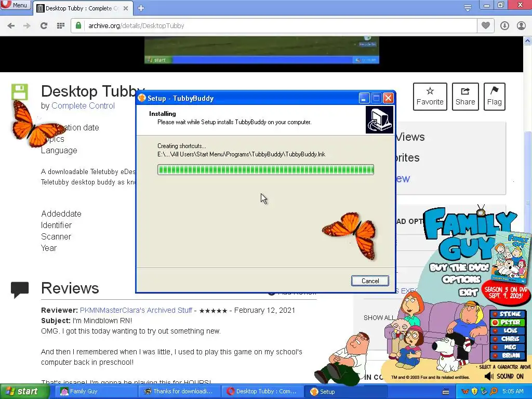Screen dimensions: 532x399
Task: Click the 5:05 AM taskbar clock
Action: (x=513, y=392)
